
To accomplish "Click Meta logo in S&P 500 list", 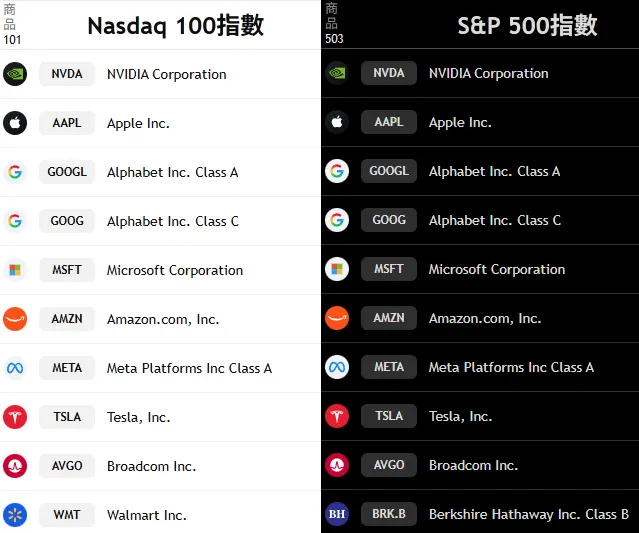I will click(337, 367).
